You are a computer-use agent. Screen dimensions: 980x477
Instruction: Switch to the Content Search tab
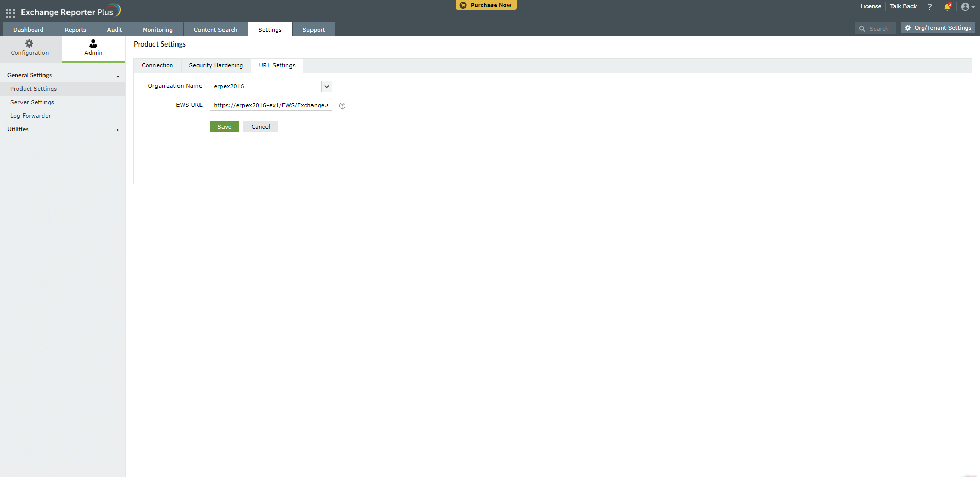coord(215,30)
